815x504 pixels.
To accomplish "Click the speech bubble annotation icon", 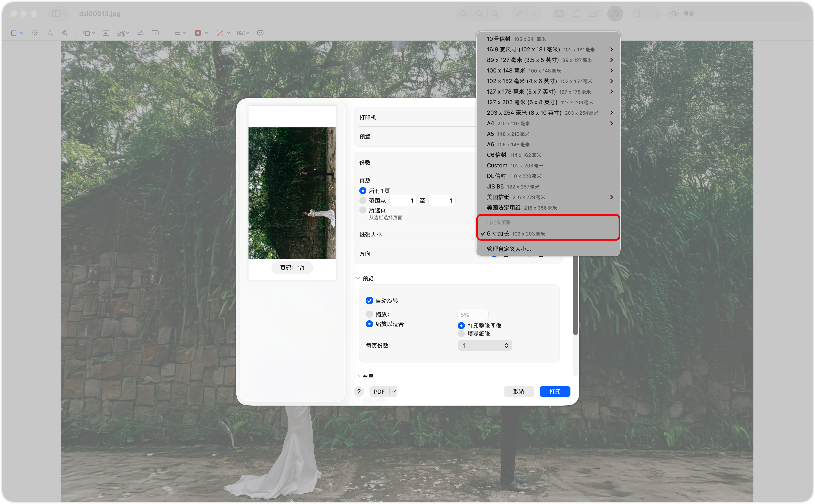I will pos(261,33).
